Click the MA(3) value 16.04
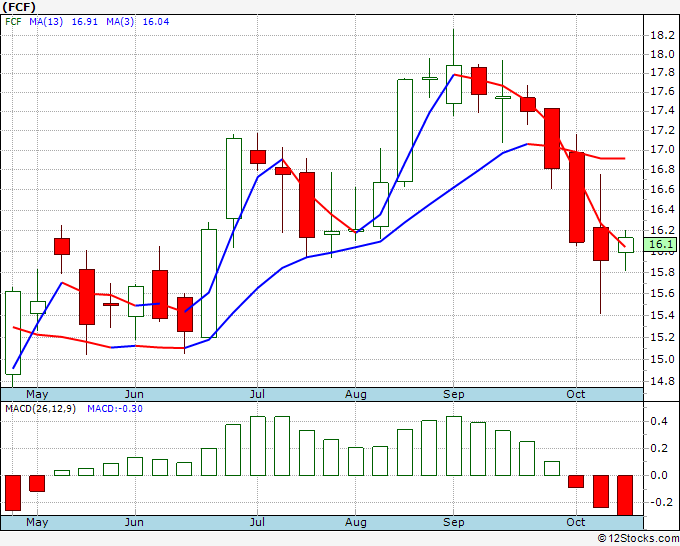Image resolution: width=680 pixels, height=546 pixels. pos(156,22)
